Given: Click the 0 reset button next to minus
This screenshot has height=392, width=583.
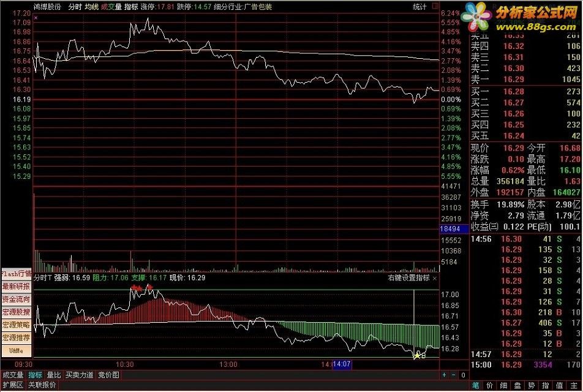Looking at the screenshot, I should point(463,375).
